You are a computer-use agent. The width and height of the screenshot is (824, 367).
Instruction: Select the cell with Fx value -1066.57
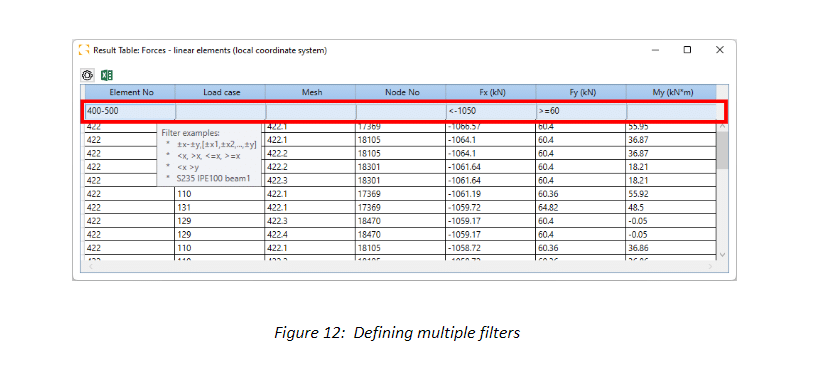click(x=490, y=127)
